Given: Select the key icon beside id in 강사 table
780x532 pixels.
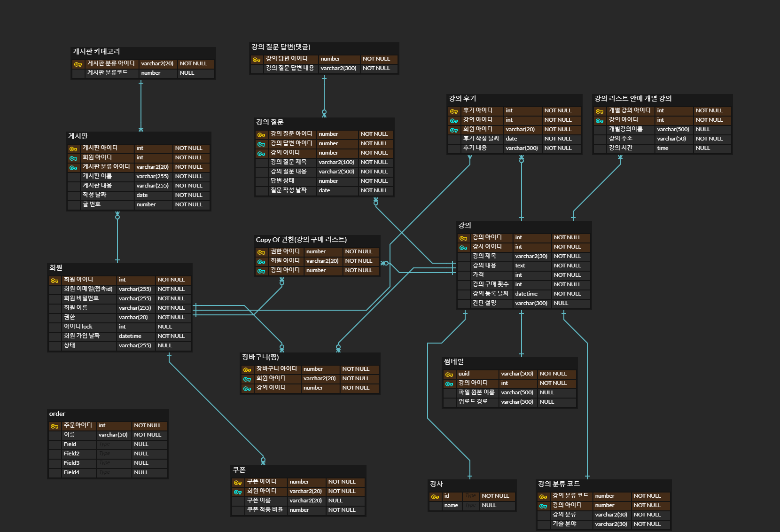Looking at the screenshot, I should 435,496.
